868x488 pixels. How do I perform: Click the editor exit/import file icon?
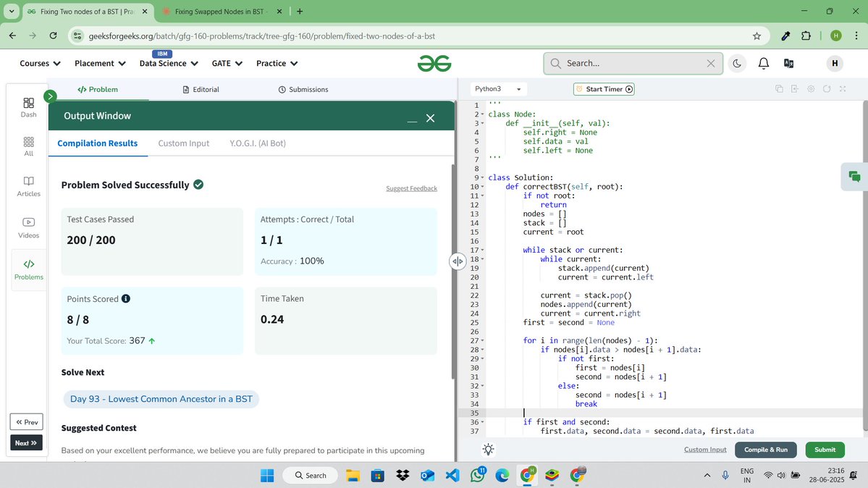click(795, 88)
